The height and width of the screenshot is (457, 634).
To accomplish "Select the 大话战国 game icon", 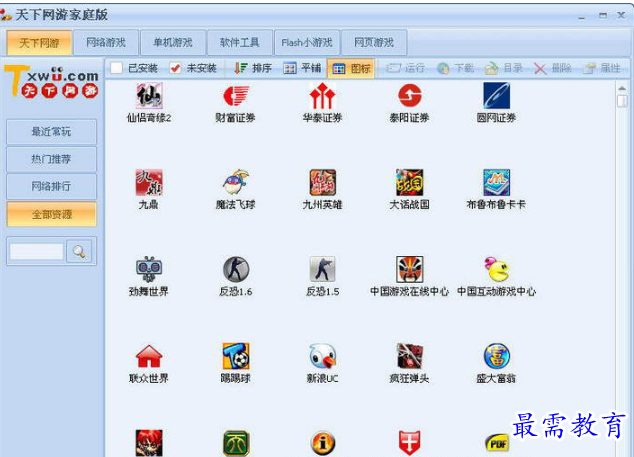I will click(x=410, y=182).
